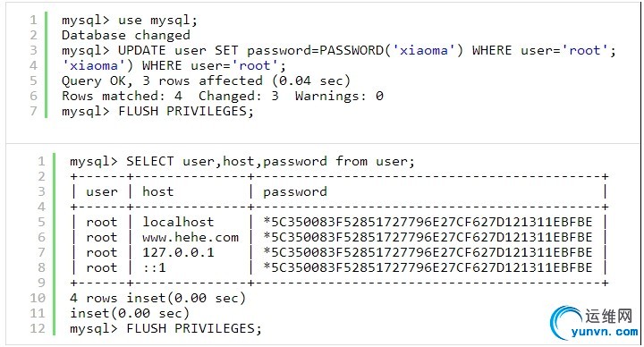Click the ::1 host cell
Image resolution: width=644 pixels, height=347 pixels.
click(155, 267)
